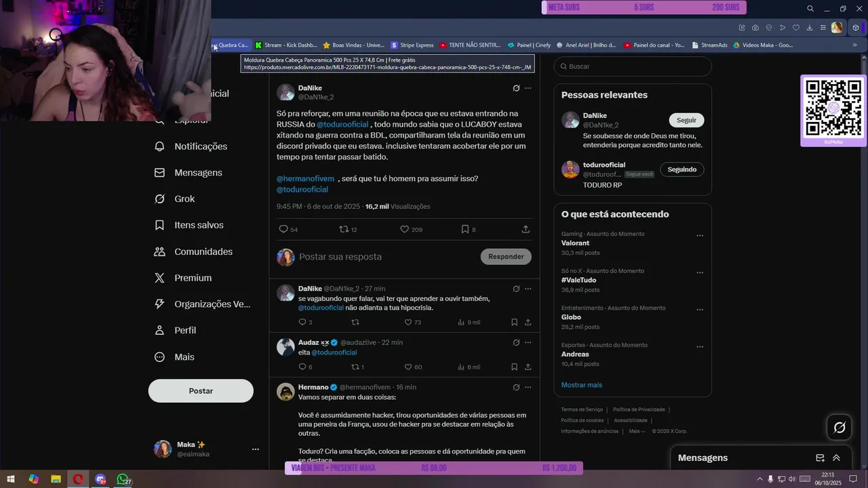Repost the main post with 12 reposts

pyautogui.click(x=348, y=229)
